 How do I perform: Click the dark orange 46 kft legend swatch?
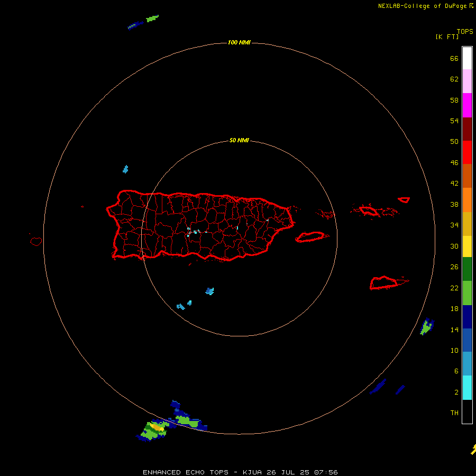[467, 176]
